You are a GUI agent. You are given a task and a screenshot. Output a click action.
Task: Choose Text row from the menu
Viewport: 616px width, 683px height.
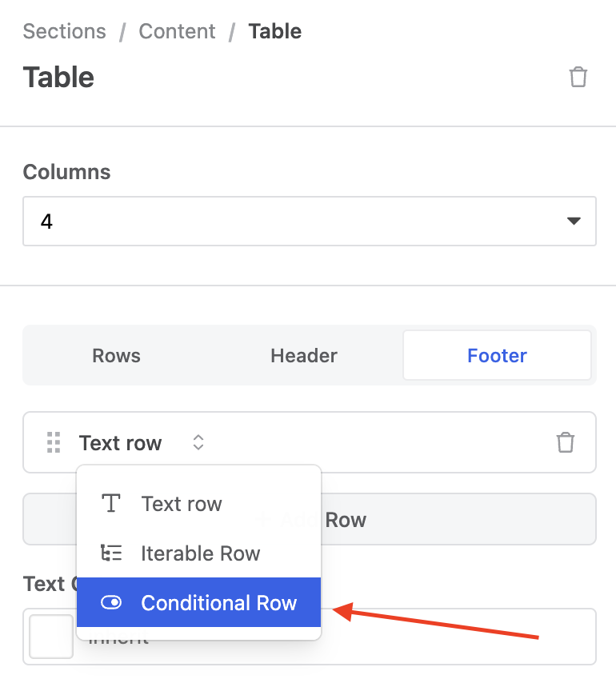pyautogui.click(x=182, y=504)
